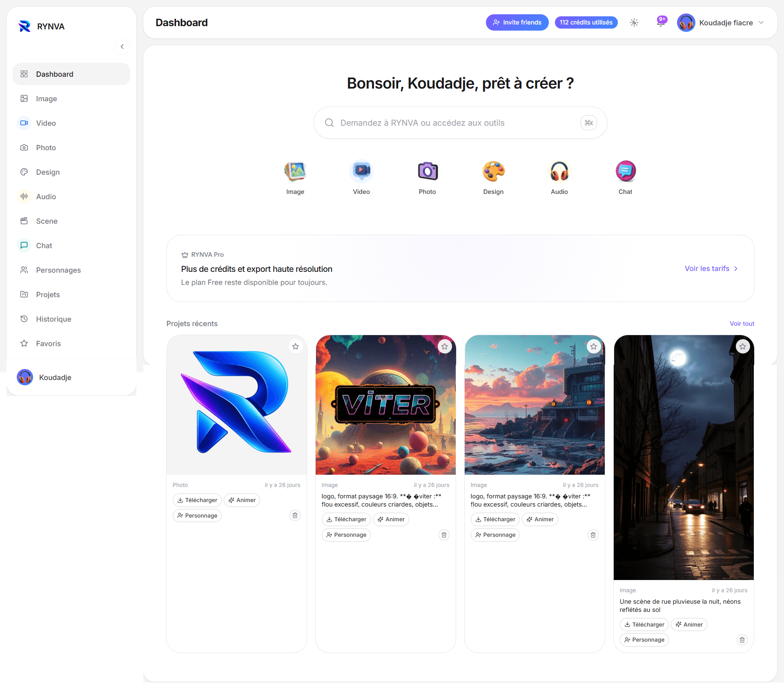Click 'Projets récents' heading

192,324
